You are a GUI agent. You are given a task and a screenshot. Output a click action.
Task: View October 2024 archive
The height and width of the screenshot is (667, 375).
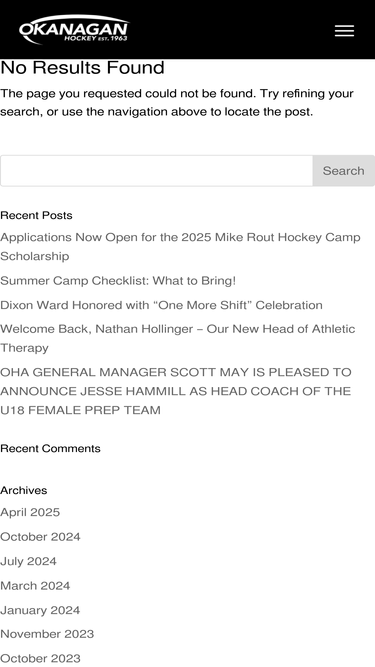(x=40, y=537)
